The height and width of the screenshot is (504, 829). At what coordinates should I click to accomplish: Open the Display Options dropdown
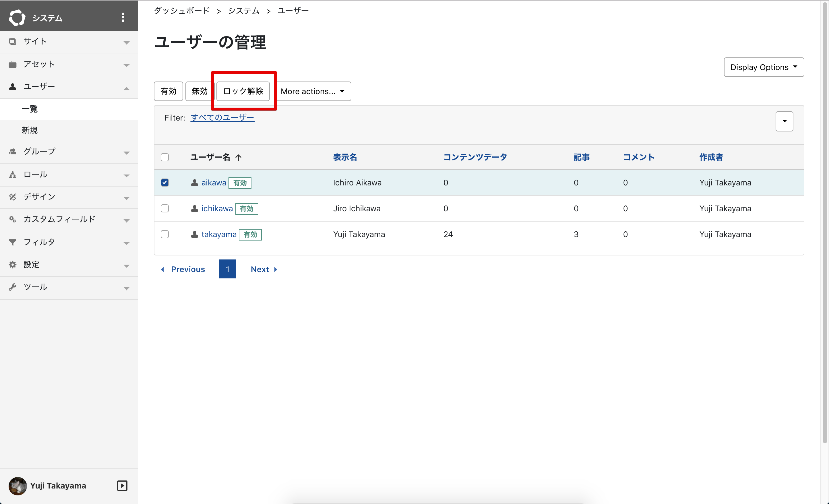click(x=764, y=67)
